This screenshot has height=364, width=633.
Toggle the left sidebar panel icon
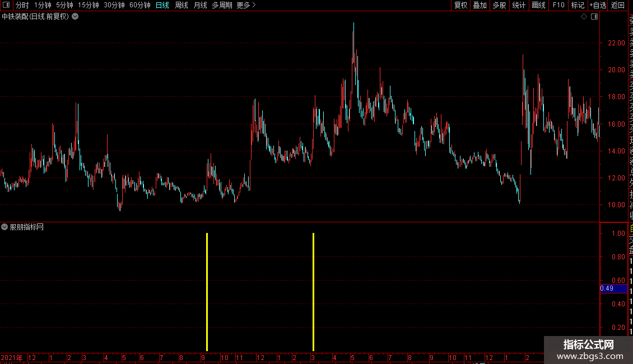coord(6,5)
